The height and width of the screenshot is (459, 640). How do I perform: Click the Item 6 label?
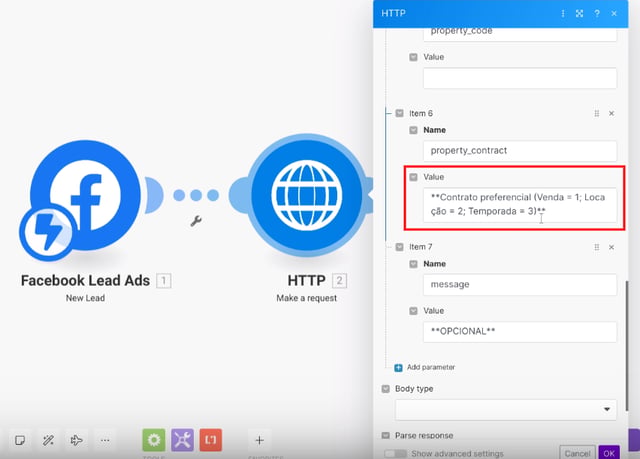(x=421, y=113)
